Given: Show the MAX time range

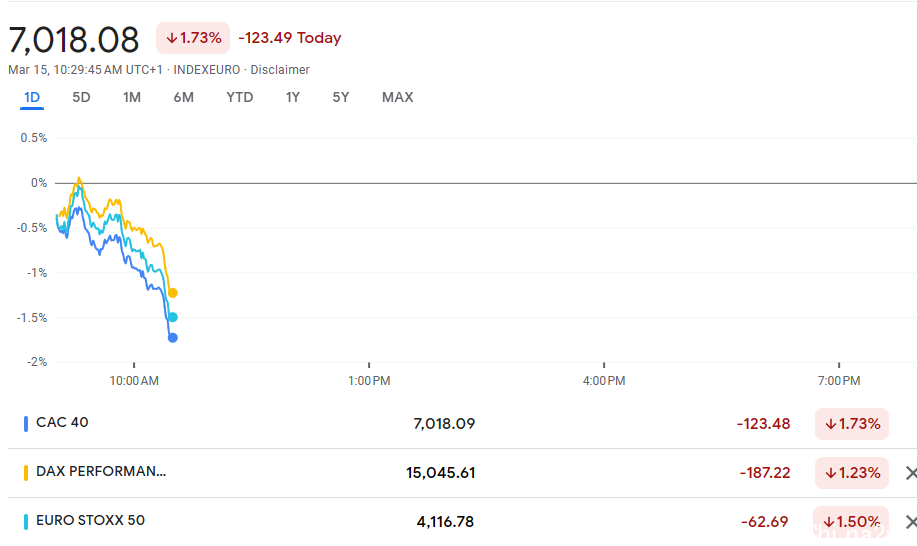Looking at the screenshot, I should tap(398, 97).
